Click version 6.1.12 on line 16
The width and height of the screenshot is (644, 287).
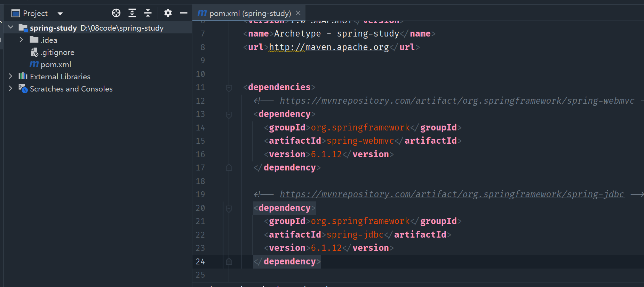point(326,154)
